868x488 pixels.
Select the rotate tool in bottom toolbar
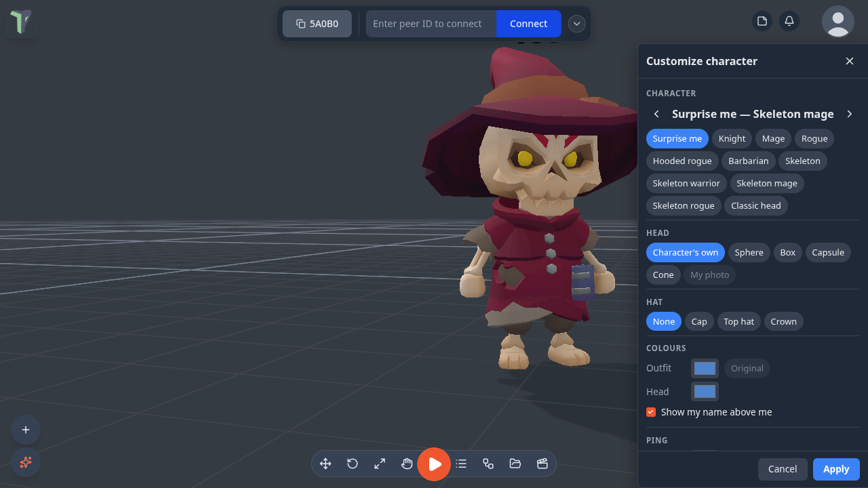click(353, 464)
